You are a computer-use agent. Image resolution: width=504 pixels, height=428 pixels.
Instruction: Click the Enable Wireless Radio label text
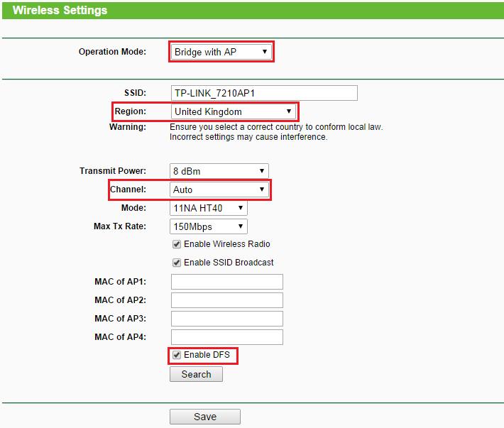(227, 244)
